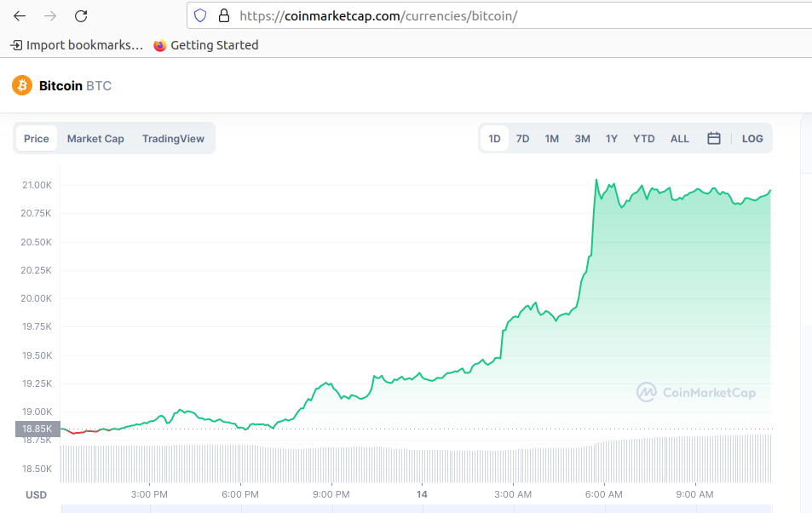This screenshot has width=812, height=513.
Task: Go back to the previous page
Action: pos(20,16)
